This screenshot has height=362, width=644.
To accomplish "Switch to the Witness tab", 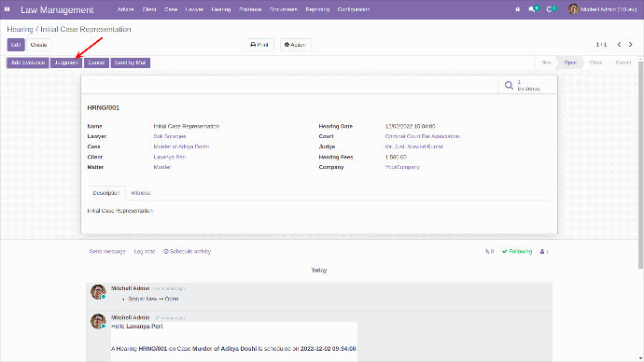I will click(140, 193).
